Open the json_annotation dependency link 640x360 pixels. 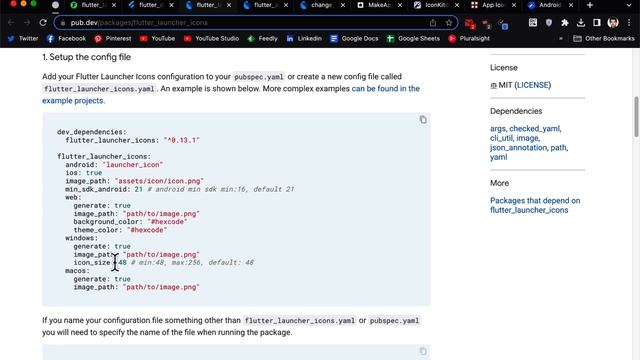click(518, 147)
